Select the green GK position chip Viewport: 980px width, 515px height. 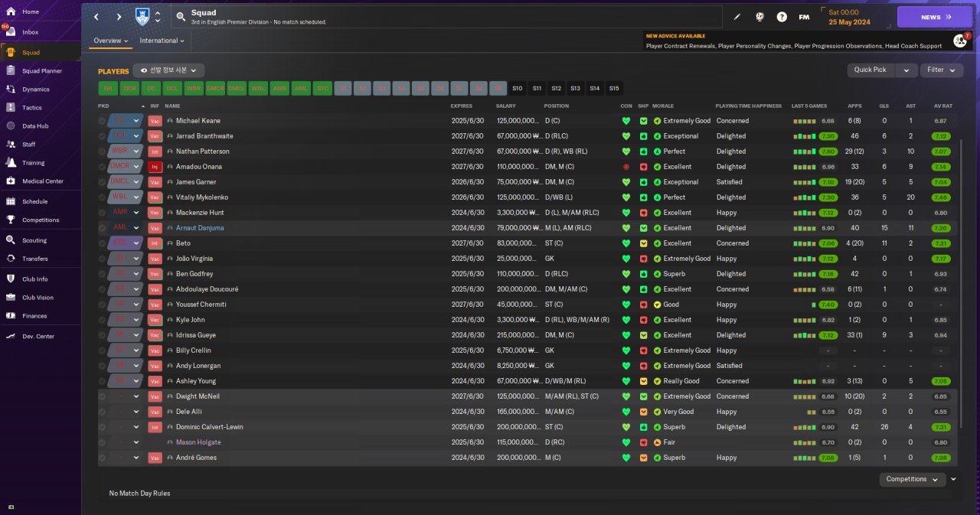click(x=108, y=88)
